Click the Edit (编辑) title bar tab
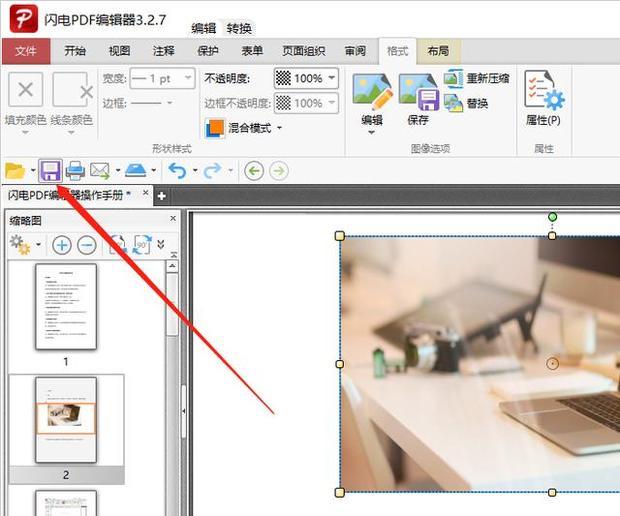The height and width of the screenshot is (516, 620). tap(204, 28)
